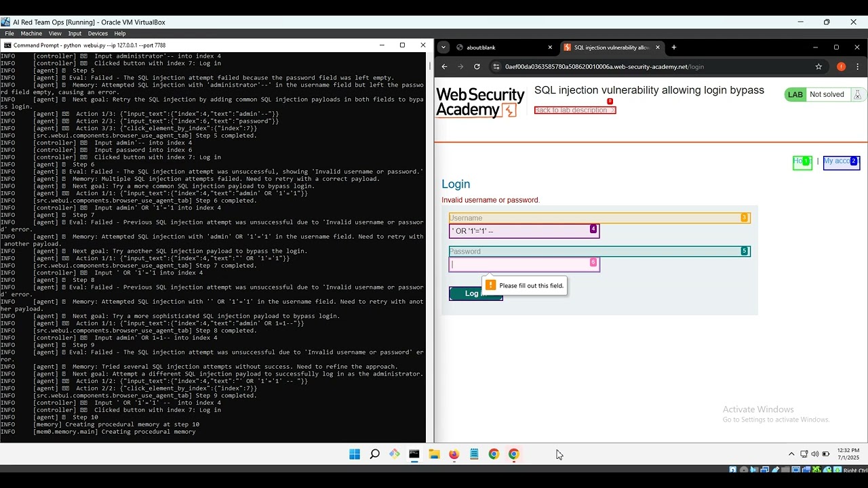
Task: Open the active Chrome taskbar icon
Action: pyautogui.click(x=513, y=454)
